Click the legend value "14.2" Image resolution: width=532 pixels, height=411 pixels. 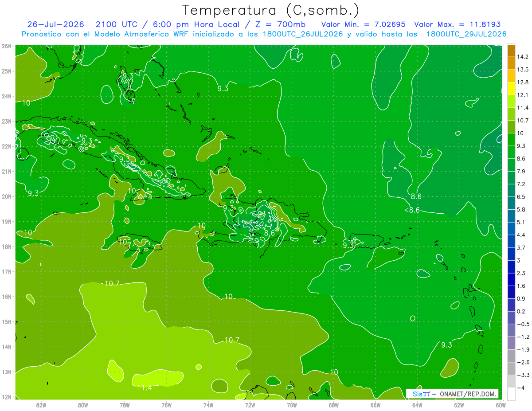[x=523, y=57]
